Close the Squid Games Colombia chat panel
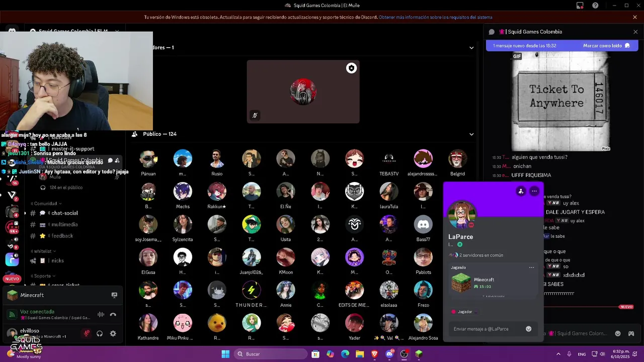 coord(635,32)
